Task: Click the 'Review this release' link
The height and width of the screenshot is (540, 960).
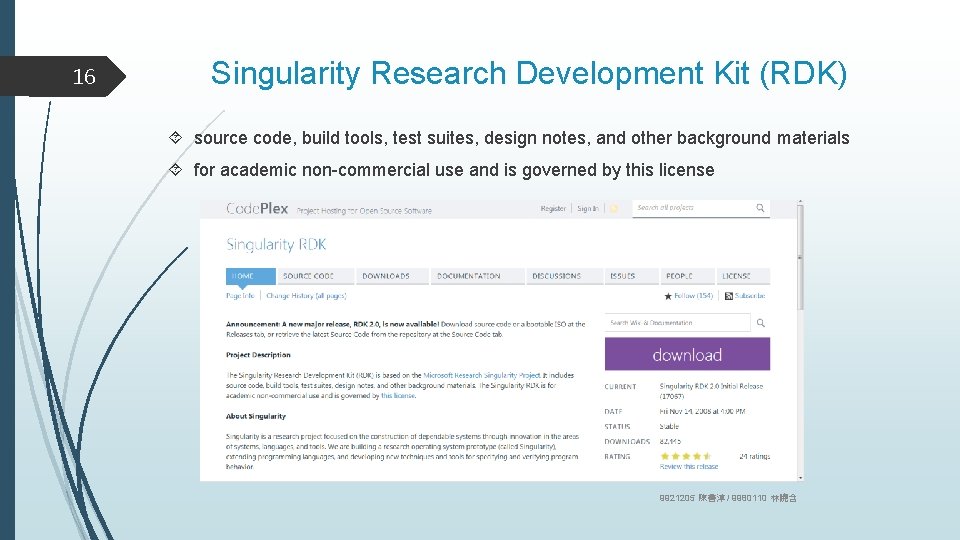Action: 689,467
